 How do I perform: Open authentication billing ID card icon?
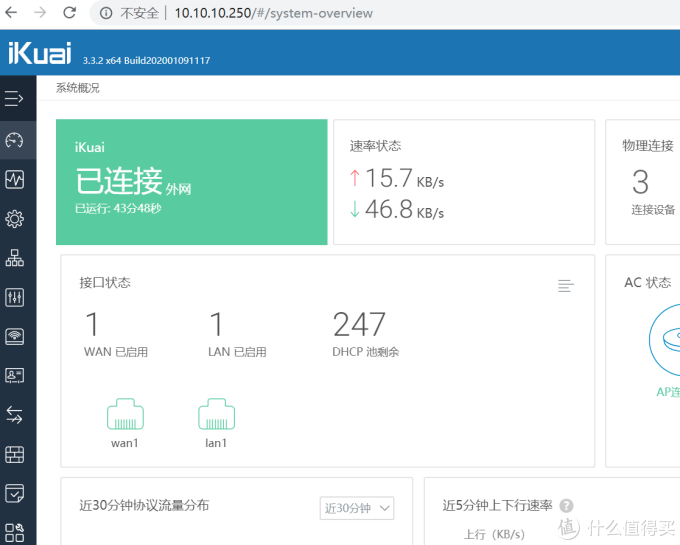coord(14,375)
